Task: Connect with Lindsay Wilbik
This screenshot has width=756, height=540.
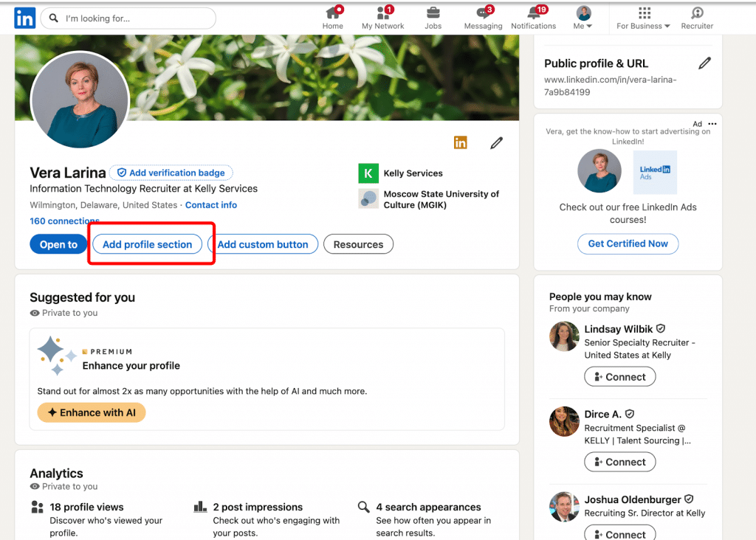Action: click(x=619, y=376)
